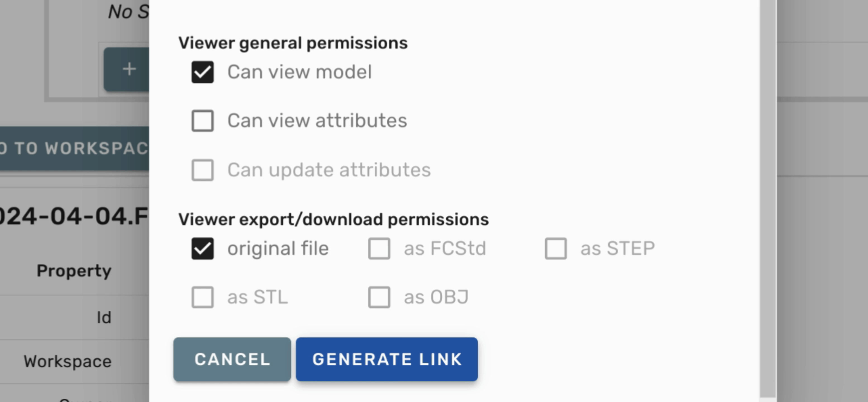Image resolution: width=868 pixels, height=402 pixels.
Task: Disable original file download permission
Action: pyautogui.click(x=202, y=249)
